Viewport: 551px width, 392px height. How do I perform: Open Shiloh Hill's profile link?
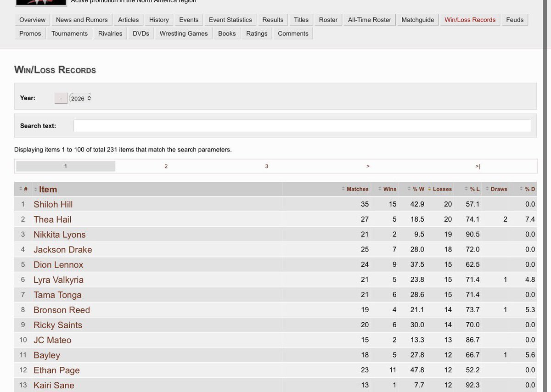click(53, 204)
